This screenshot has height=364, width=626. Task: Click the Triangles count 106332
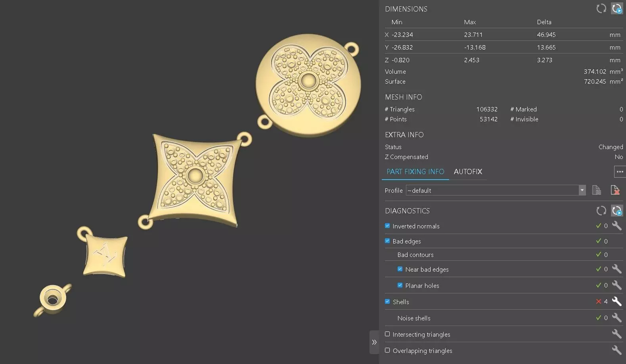(487, 109)
